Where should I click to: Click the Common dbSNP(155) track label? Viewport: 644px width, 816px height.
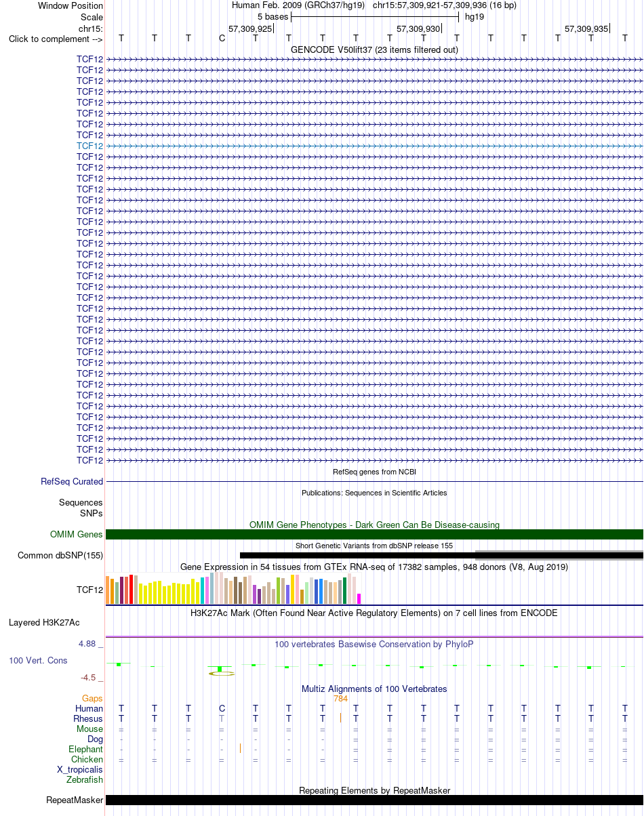point(60,556)
